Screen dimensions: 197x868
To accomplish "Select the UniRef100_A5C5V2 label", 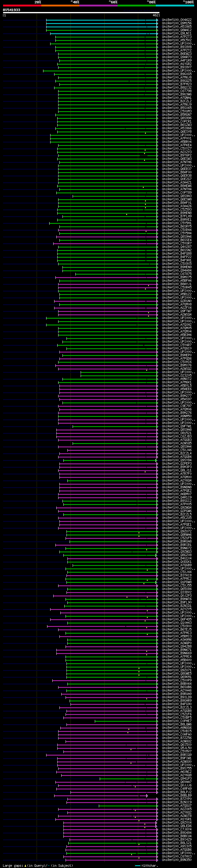I will click(x=177, y=40).
